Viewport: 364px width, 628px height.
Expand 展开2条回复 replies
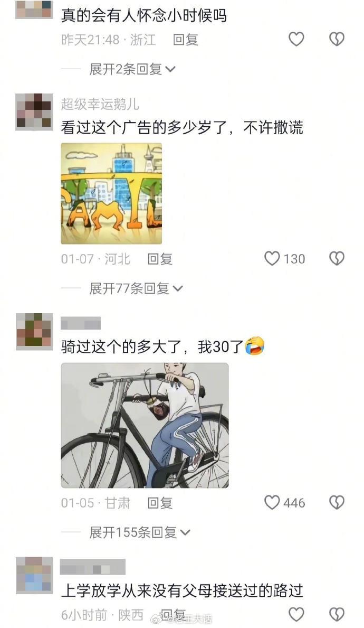[132, 69]
